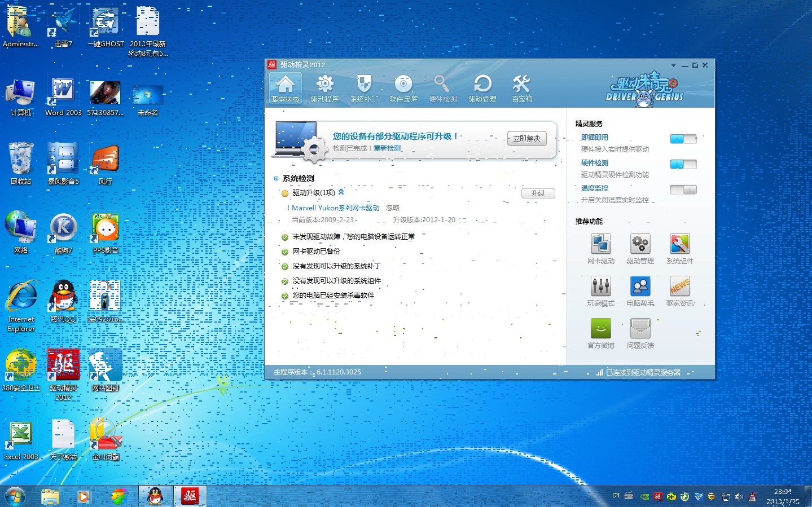
Task: Open the taskbar file explorer icon
Action: 50,497
